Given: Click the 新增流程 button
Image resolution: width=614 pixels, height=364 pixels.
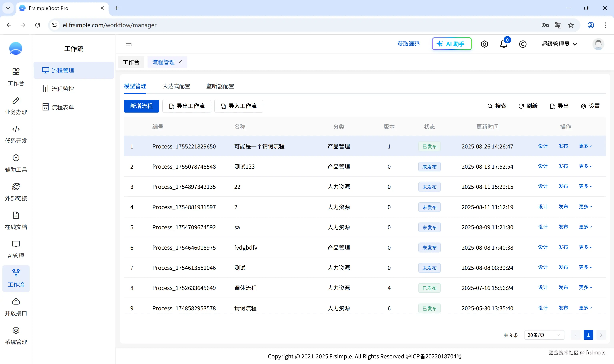Looking at the screenshot, I should tap(141, 106).
